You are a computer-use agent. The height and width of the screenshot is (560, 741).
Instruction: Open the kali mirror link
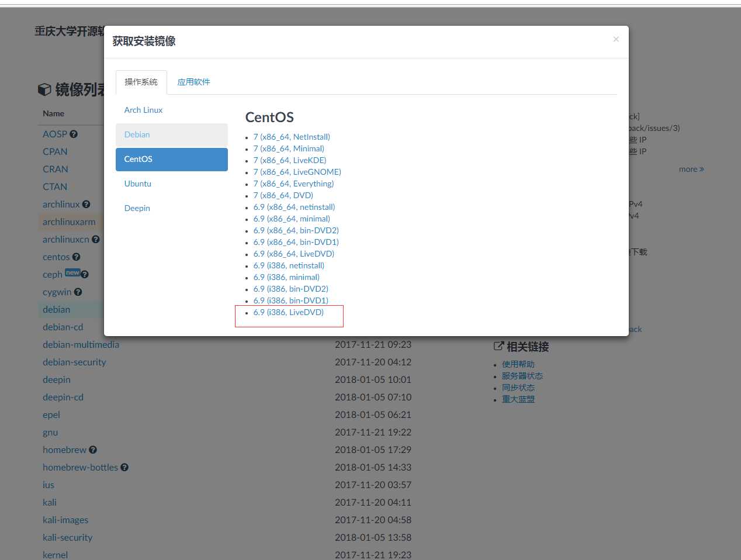pyautogui.click(x=50, y=502)
